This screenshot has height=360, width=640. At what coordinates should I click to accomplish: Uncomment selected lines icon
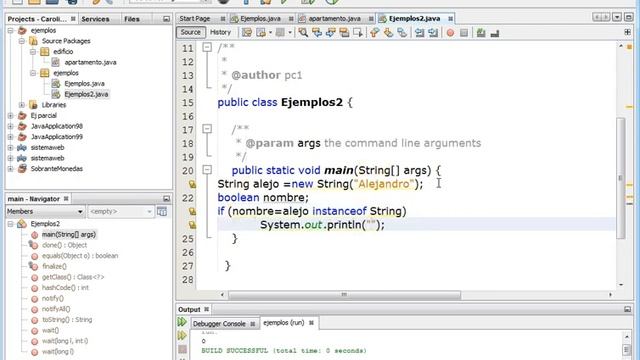tap(495, 33)
